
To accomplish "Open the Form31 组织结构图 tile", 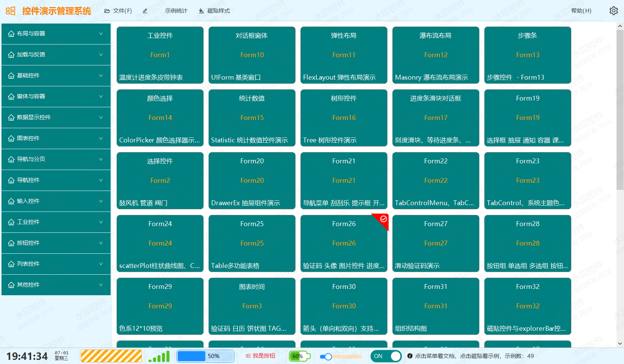I will point(436,306).
